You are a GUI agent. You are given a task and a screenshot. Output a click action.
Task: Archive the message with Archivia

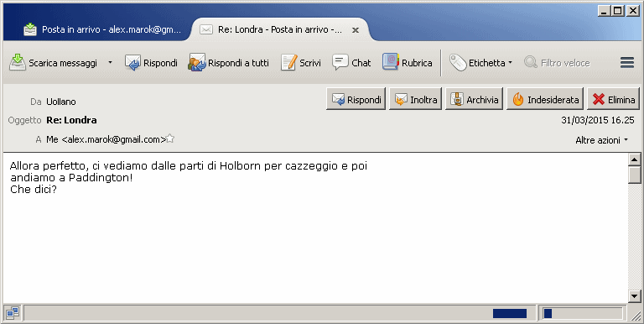pos(475,99)
